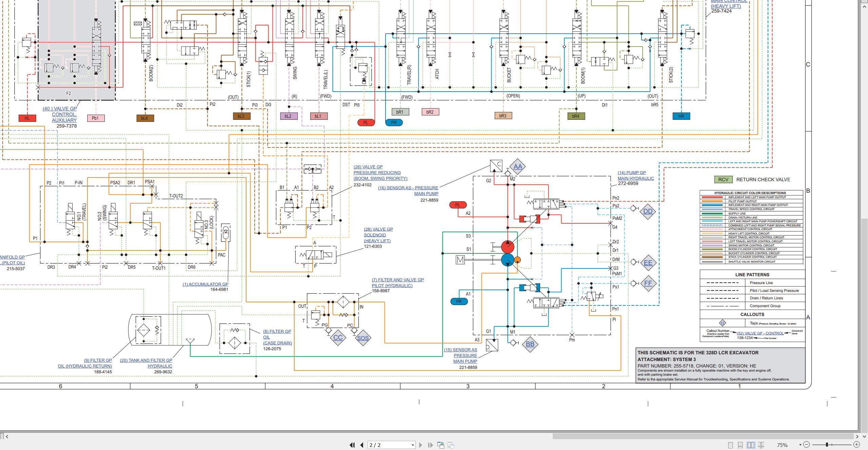Click the (52) Valve GP - Control sample link

pyautogui.click(x=760, y=333)
